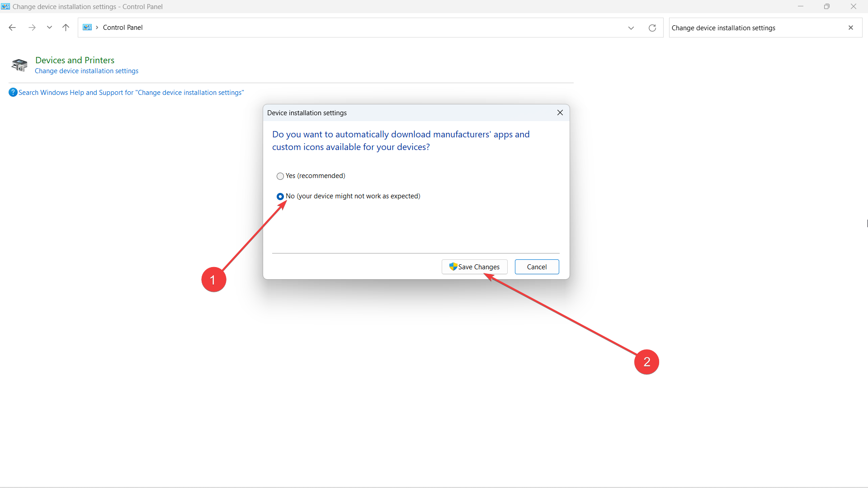This screenshot has height=488, width=868.
Task: Close the Device installation settings dialog
Action: tap(560, 113)
